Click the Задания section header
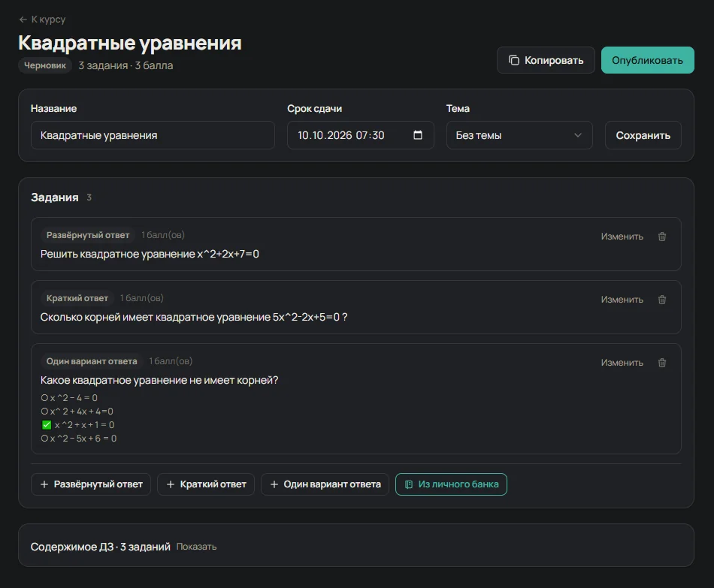Viewport: 714px width, 588px height. tap(55, 198)
